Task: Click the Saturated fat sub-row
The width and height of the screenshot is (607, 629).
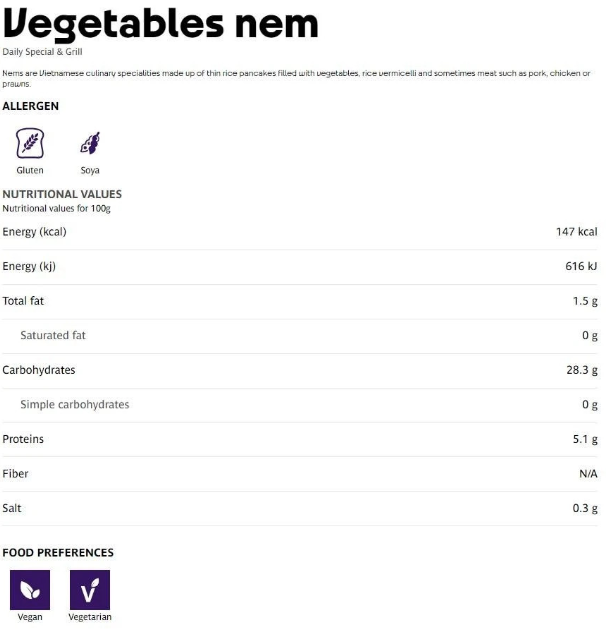Action: coord(53,335)
